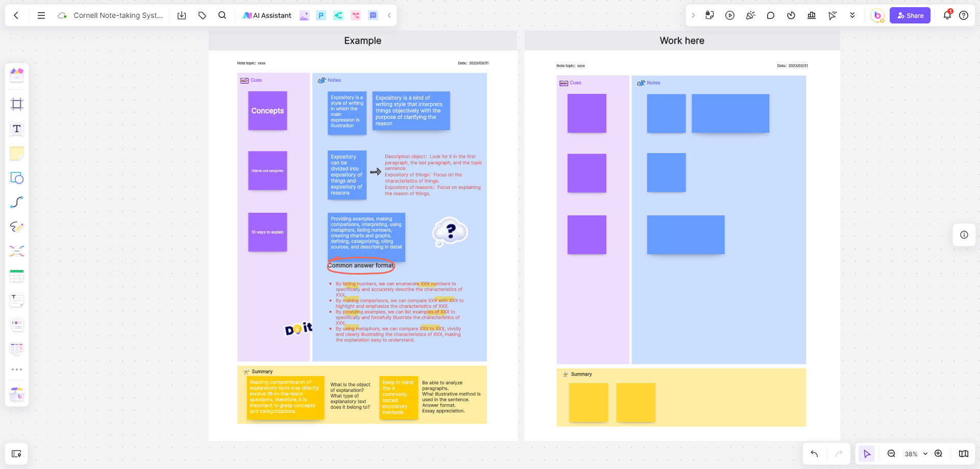
Task: Open the info panel button on the right edge
Action: click(964, 235)
